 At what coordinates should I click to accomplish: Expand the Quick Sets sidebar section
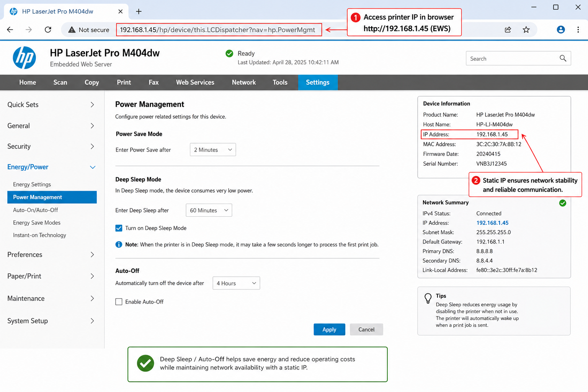pos(51,105)
